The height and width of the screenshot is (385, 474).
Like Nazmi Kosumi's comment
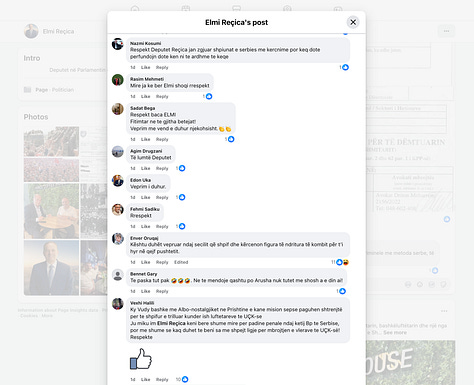click(145, 67)
